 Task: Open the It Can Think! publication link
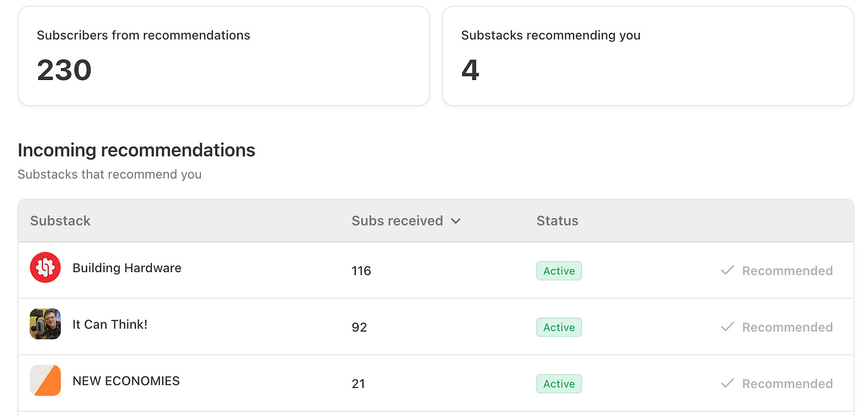click(x=110, y=324)
